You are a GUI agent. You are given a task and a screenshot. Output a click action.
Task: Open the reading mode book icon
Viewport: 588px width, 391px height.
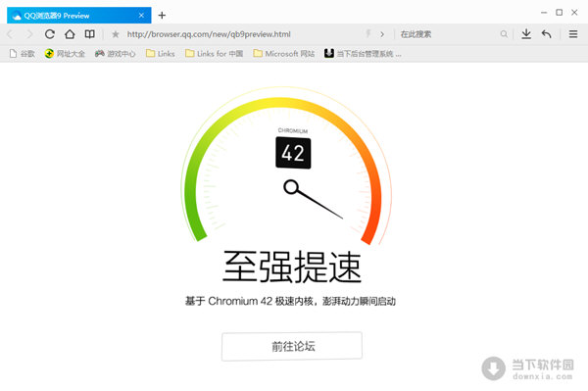pos(89,34)
